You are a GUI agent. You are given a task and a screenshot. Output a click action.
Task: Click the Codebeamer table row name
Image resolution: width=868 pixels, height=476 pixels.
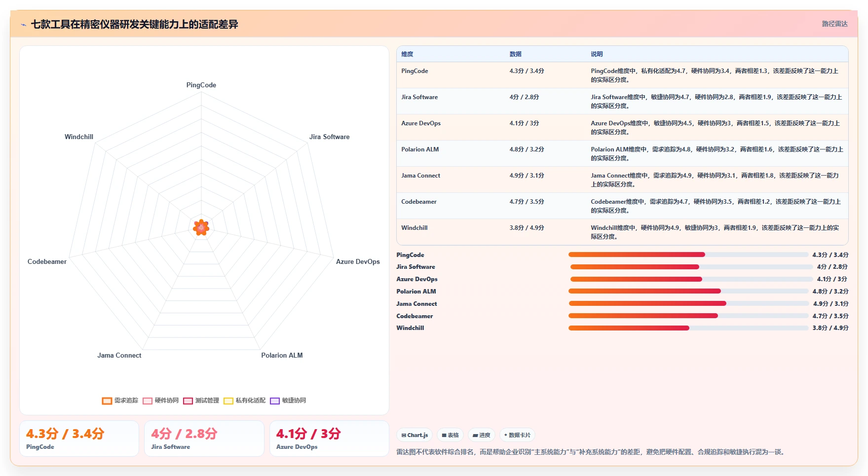(x=419, y=202)
